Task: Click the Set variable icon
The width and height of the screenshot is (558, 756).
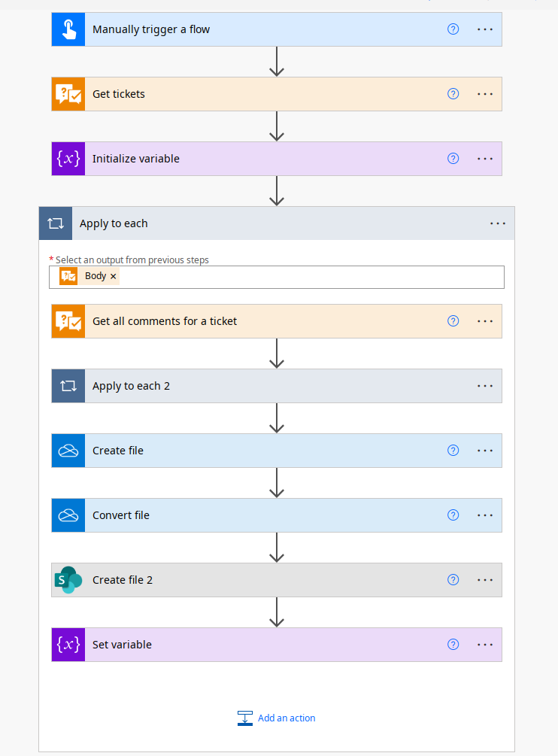Action: [x=68, y=645]
